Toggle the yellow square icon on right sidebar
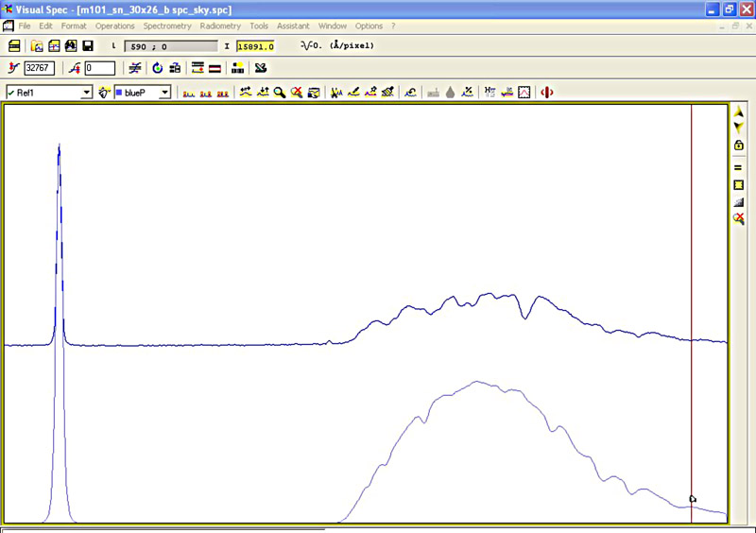This screenshot has height=533, width=756. tap(739, 184)
